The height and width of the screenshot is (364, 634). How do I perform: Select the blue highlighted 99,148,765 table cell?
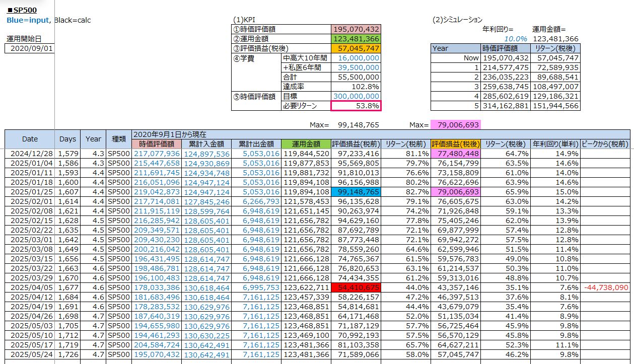(x=356, y=192)
